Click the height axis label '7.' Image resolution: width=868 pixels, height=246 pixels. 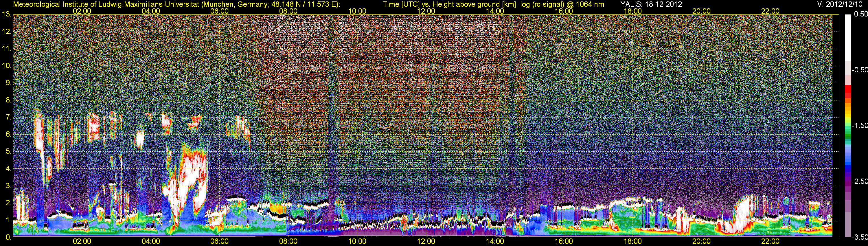pos(8,117)
